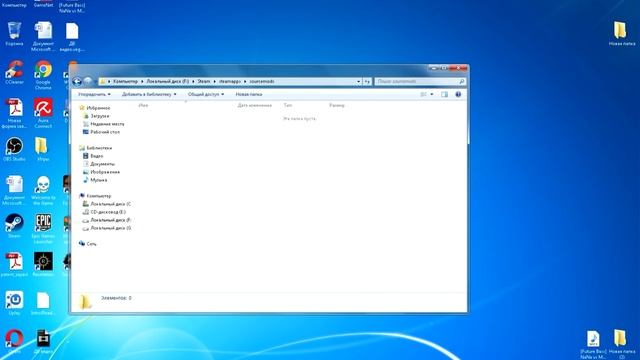Select Избранное in the navigation pane
Viewport: 640px width, 360px height.
coord(98,108)
